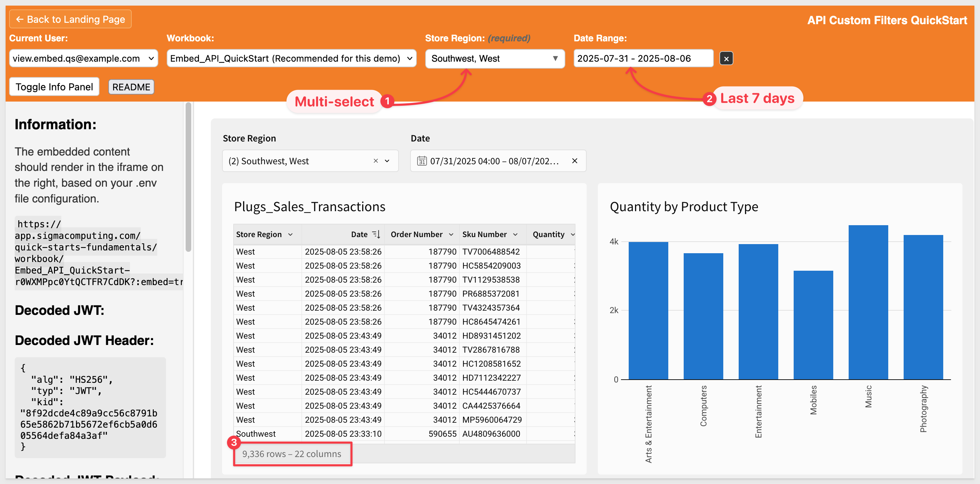Toggle the Info Panel

pos(54,87)
